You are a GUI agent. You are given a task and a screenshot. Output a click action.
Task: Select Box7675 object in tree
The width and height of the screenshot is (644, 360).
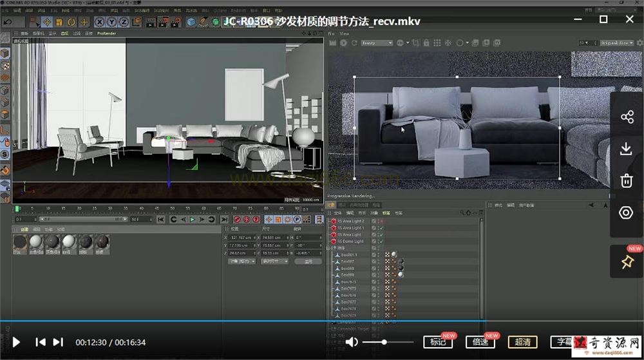point(348,289)
